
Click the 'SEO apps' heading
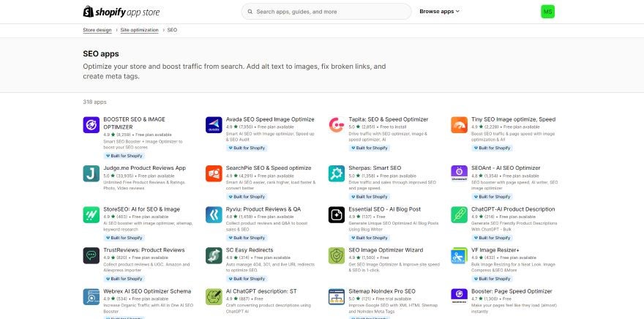point(101,54)
